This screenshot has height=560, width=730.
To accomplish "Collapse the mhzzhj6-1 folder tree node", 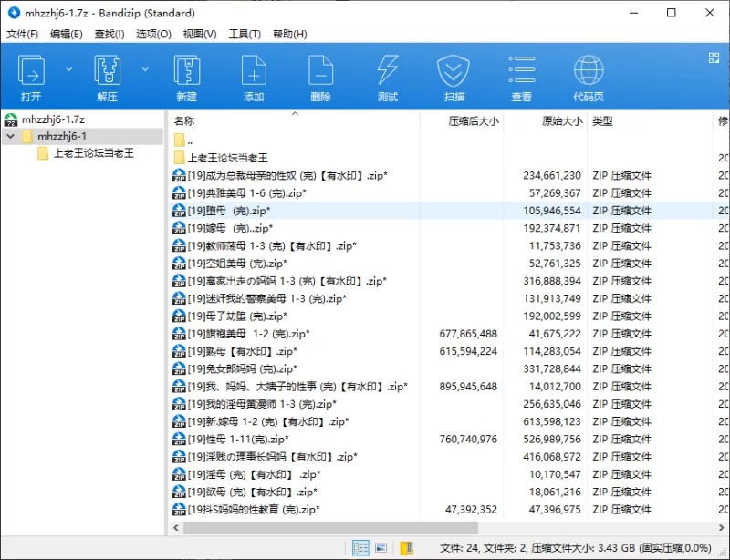I will 10,137.
